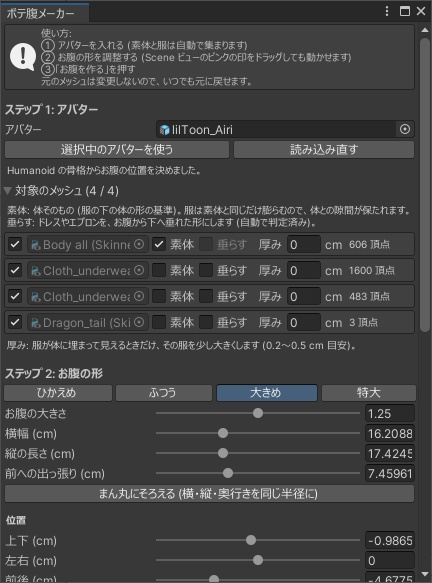Click 厚み field on the 1600-vertex row

tap(304, 270)
